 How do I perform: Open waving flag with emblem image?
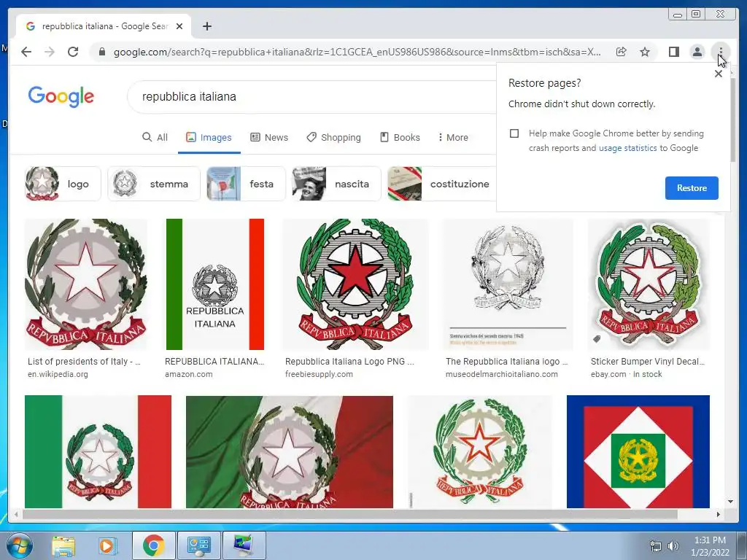289,452
